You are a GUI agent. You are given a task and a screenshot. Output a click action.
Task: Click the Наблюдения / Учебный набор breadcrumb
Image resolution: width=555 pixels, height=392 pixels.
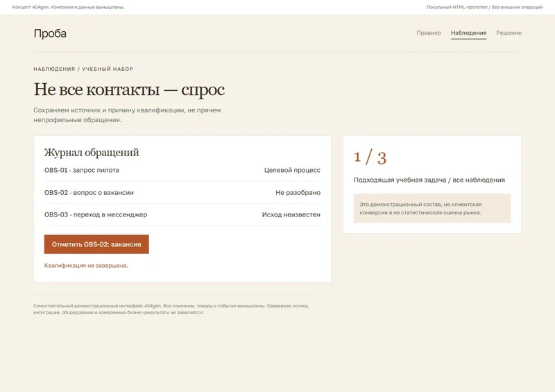point(83,69)
